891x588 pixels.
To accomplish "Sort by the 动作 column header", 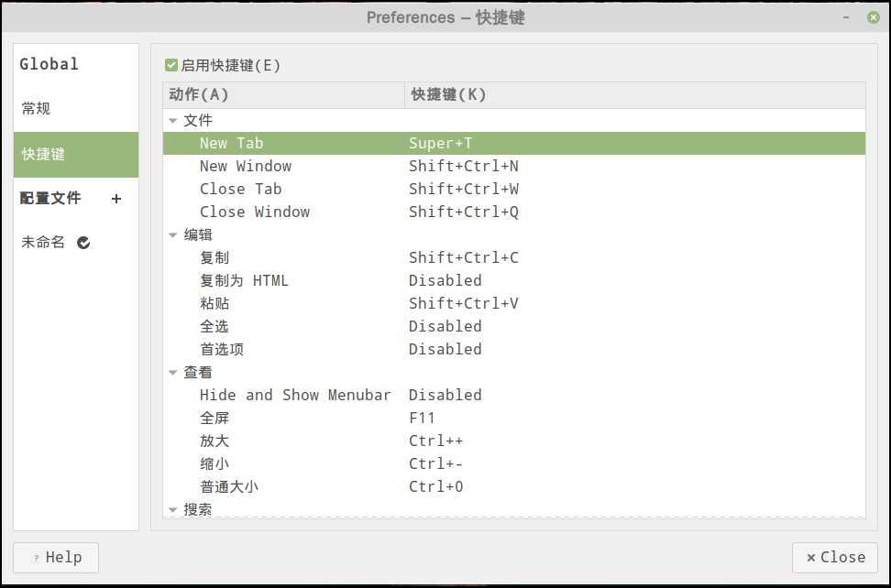I will coord(283,94).
